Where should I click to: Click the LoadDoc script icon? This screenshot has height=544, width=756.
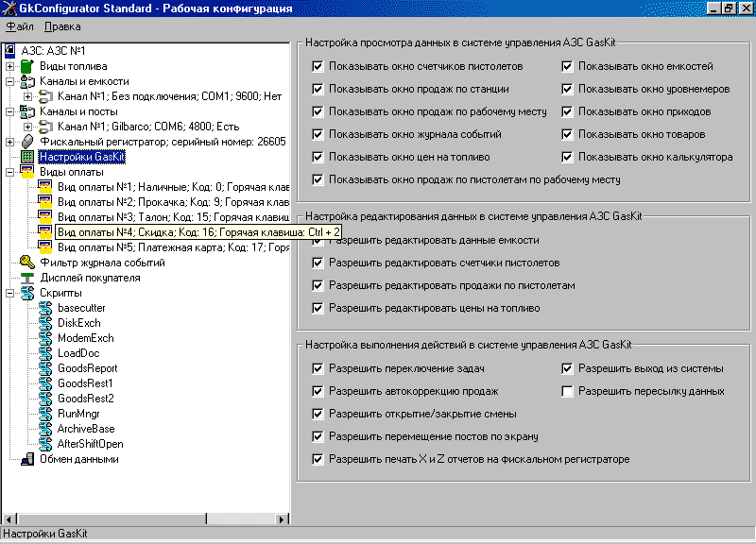pos(45,353)
